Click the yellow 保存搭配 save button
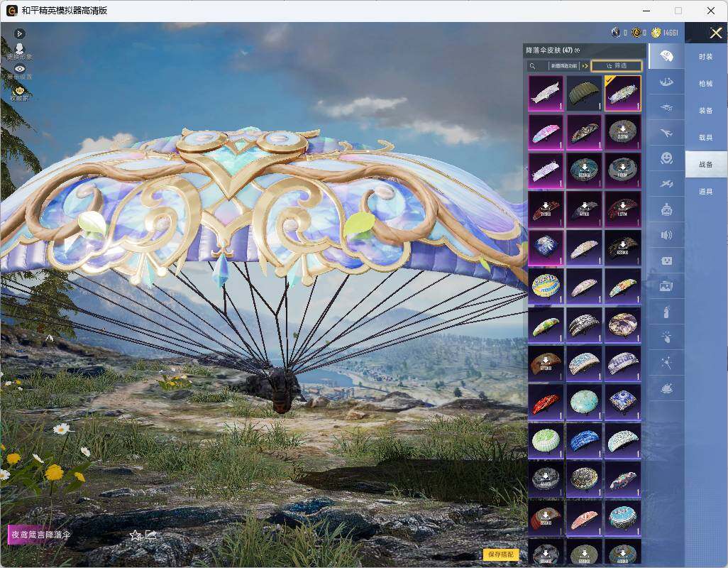 [x=501, y=555]
